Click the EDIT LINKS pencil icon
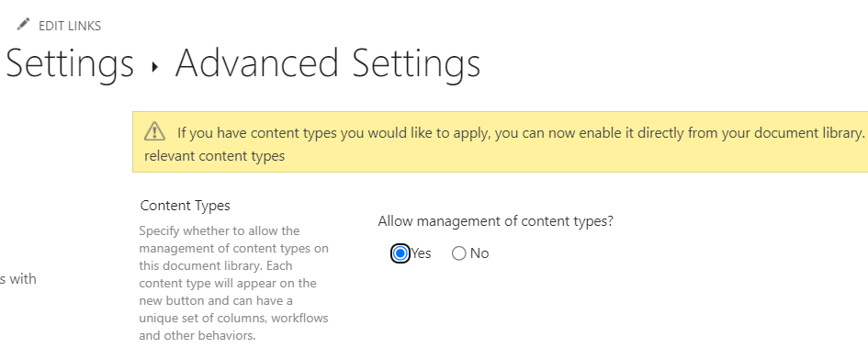Screen dimensions: 868x359 [x=23, y=25]
